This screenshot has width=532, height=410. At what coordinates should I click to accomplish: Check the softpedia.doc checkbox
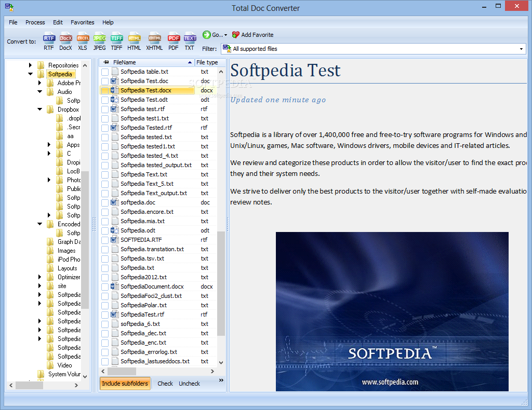point(105,202)
